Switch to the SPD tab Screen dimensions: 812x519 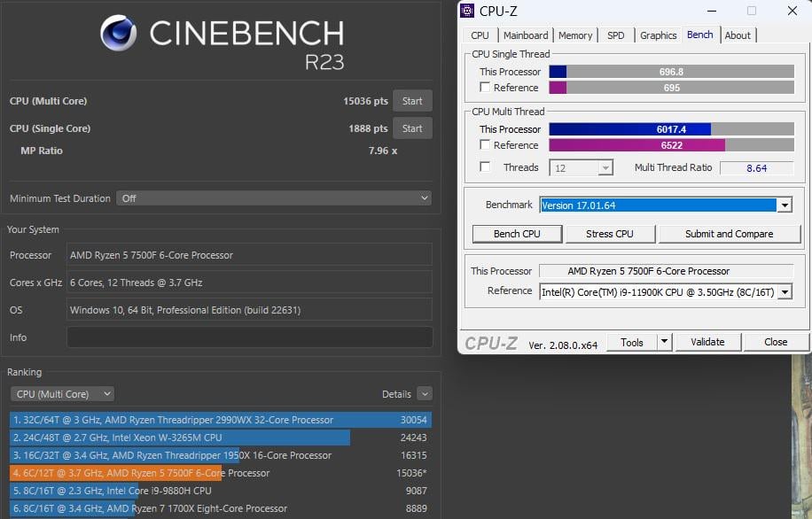pyautogui.click(x=616, y=35)
